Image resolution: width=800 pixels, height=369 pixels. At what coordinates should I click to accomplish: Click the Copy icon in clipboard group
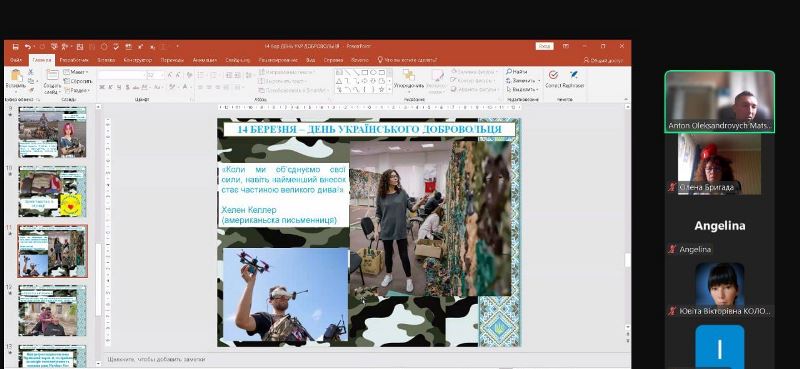[x=31, y=81]
